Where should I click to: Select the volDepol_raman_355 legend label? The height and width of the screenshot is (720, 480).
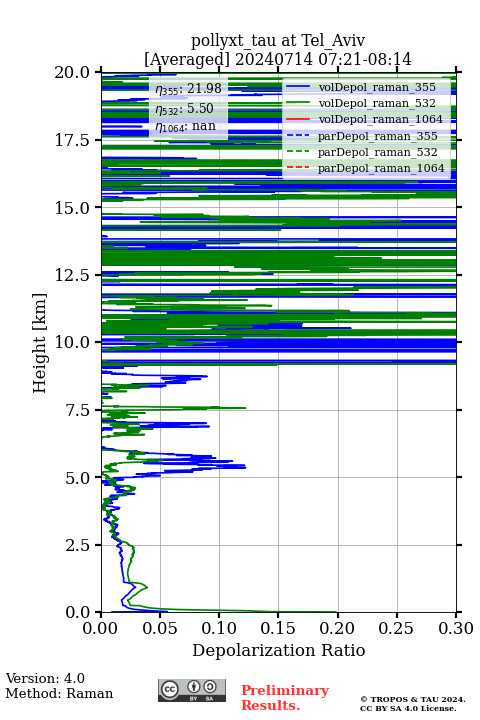[377, 87]
